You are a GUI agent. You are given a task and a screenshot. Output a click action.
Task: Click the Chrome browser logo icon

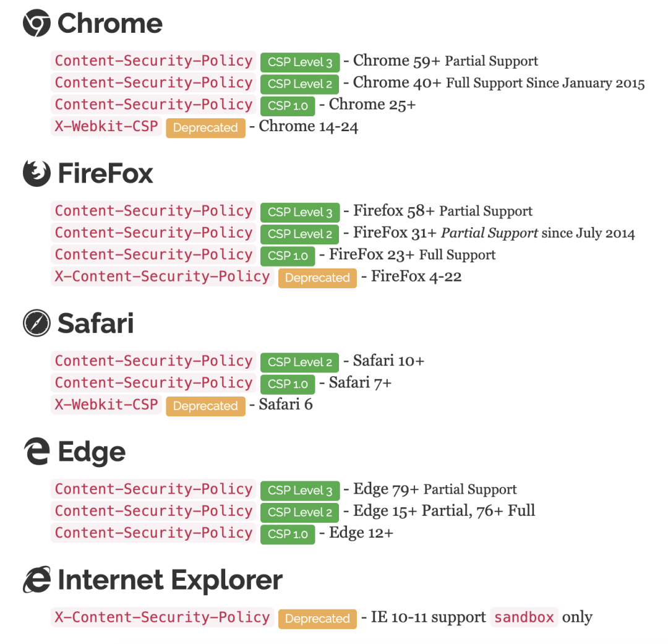pyautogui.click(x=36, y=24)
